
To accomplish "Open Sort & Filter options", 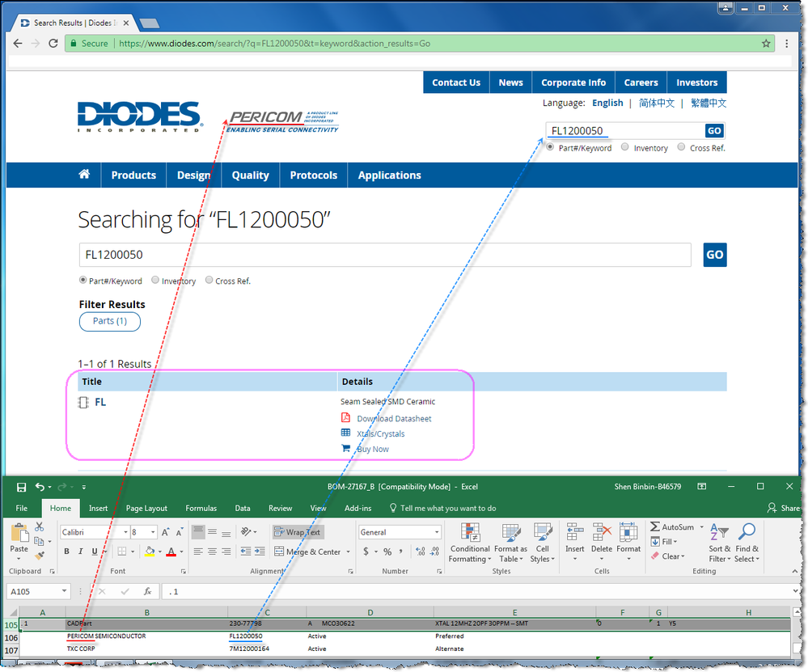I will (719, 543).
